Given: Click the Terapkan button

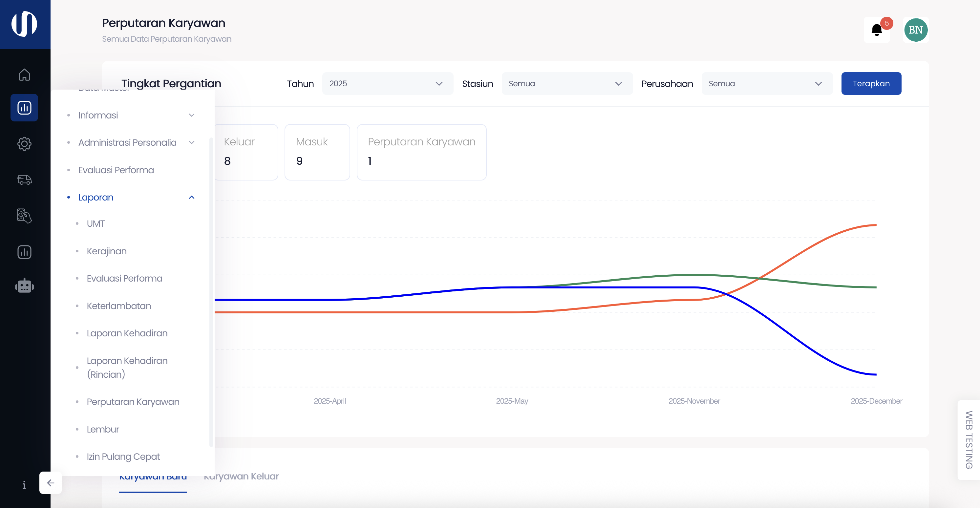Looking at the screenshot, I should pyautogui.click(x=871, y=84).
